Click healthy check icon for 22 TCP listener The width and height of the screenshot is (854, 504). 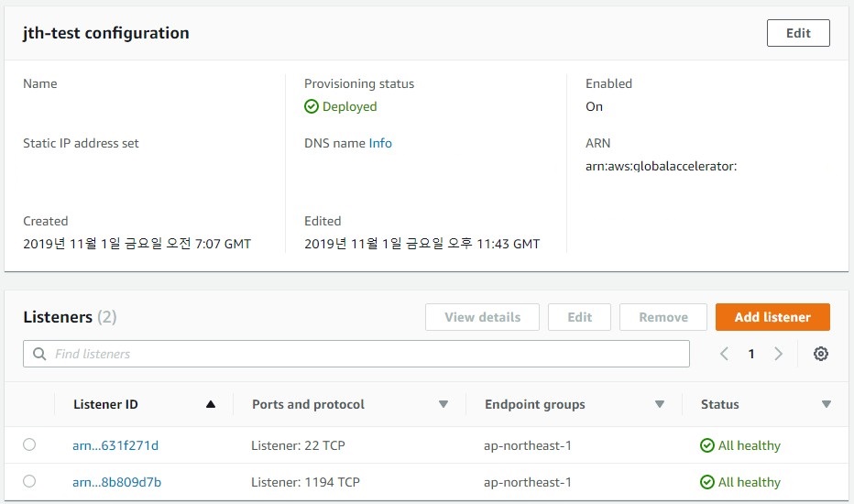707,445
